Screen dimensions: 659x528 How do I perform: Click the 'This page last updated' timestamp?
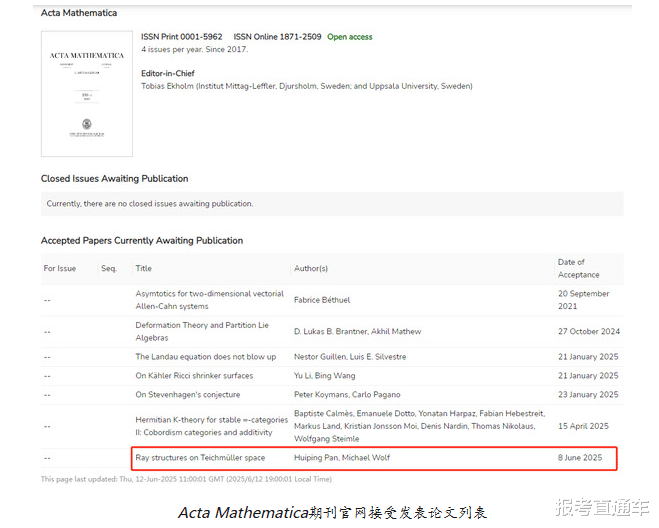[x=186, y=479]
